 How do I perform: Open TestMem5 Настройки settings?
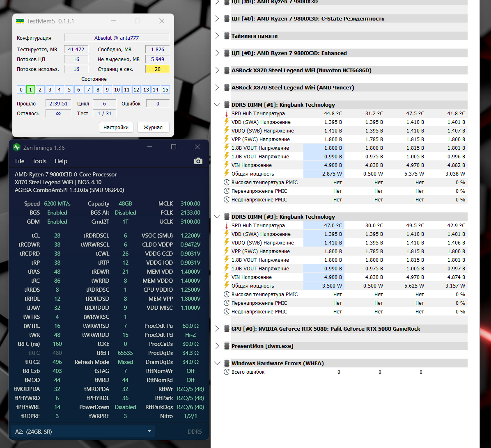(116, 127)
